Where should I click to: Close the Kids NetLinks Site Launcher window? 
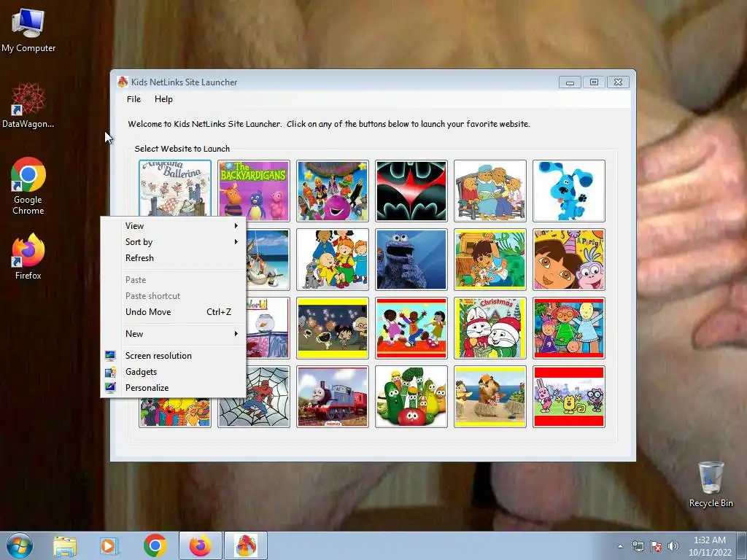click(619, 82)
